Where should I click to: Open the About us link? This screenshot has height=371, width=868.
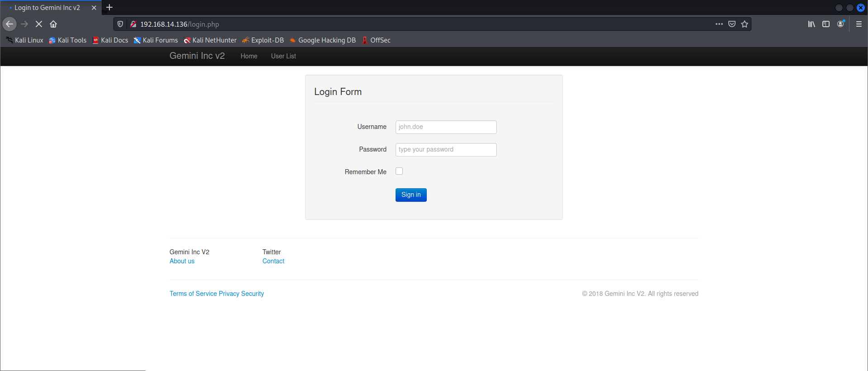182,261
